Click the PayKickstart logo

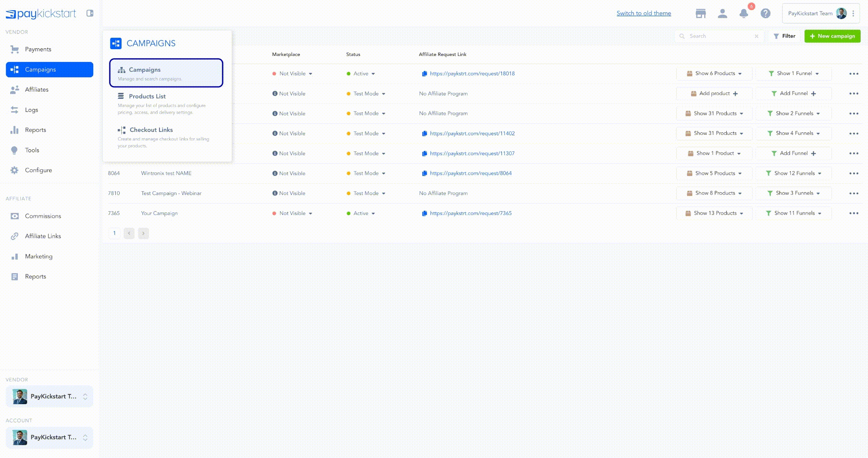(41, 14)
